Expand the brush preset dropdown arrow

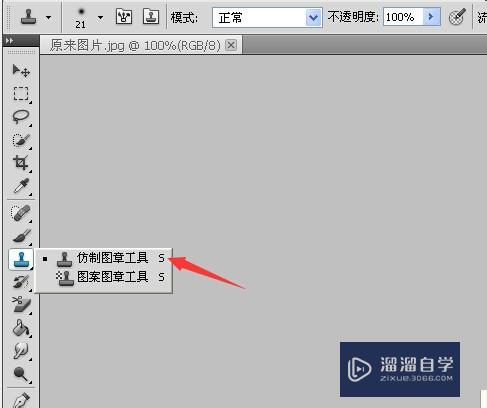100,17
